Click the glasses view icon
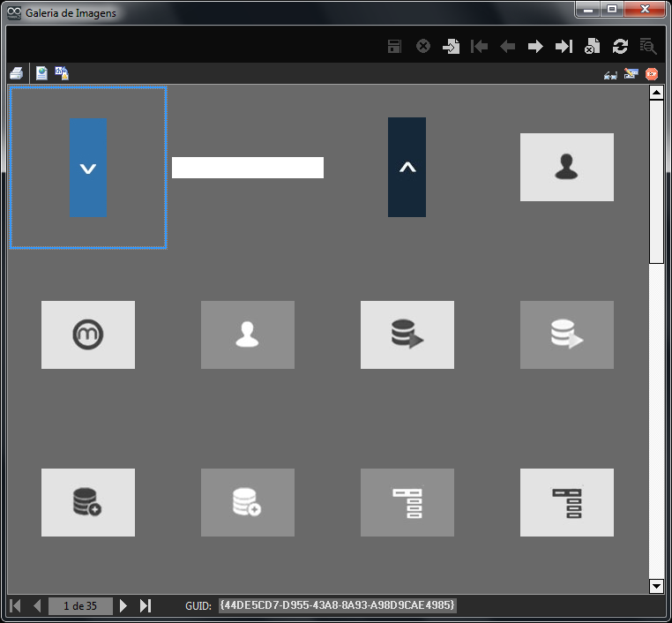 coord(610,74)
